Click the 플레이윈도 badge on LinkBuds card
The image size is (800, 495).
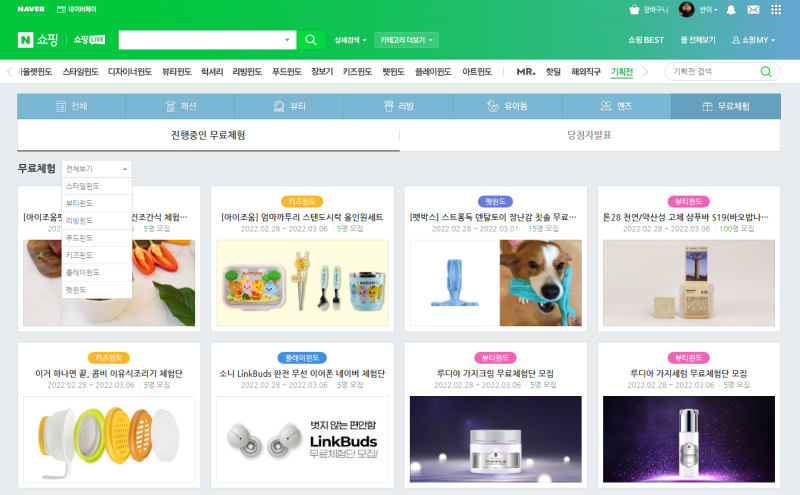(302, 358)
